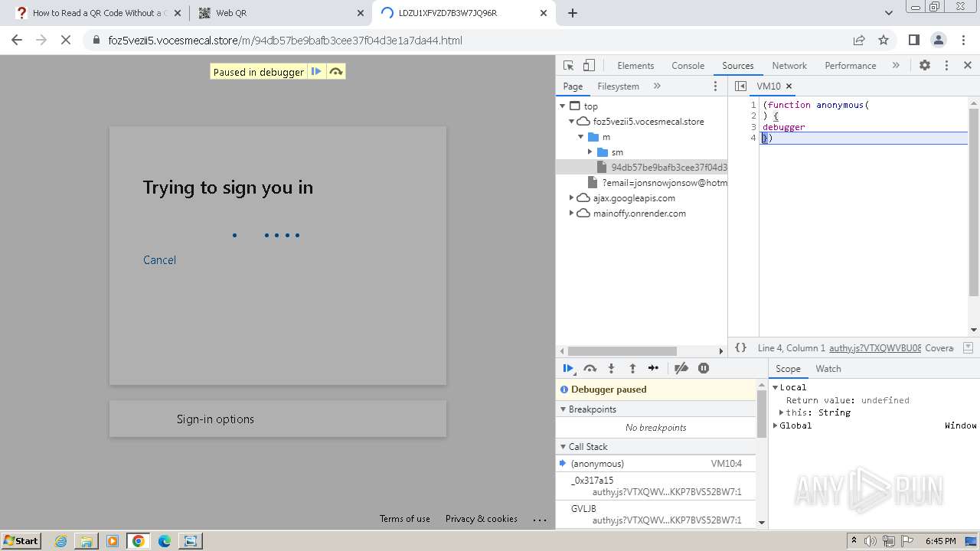Viewport: 980px width, 551px height.
Task: Open Chrome profile avatar
Action: [938, 41]
